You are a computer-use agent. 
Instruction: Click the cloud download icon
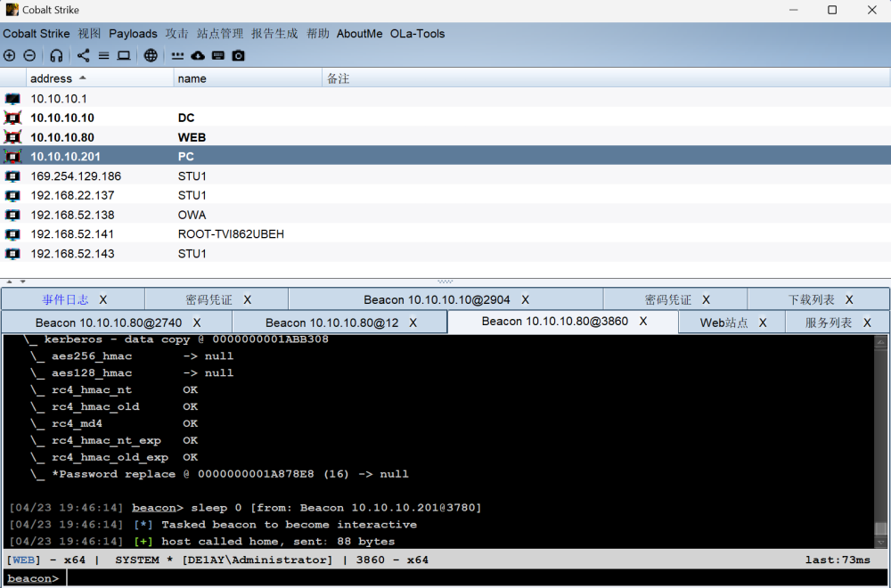(198, 55)
